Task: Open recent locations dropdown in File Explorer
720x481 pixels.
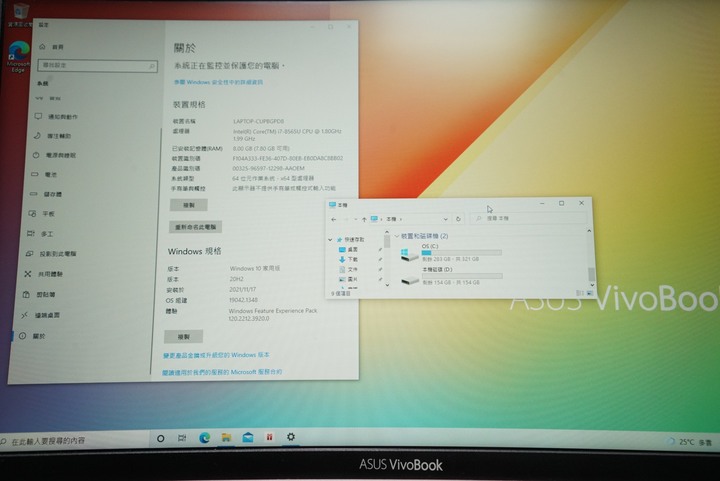Action: point(355,219)
